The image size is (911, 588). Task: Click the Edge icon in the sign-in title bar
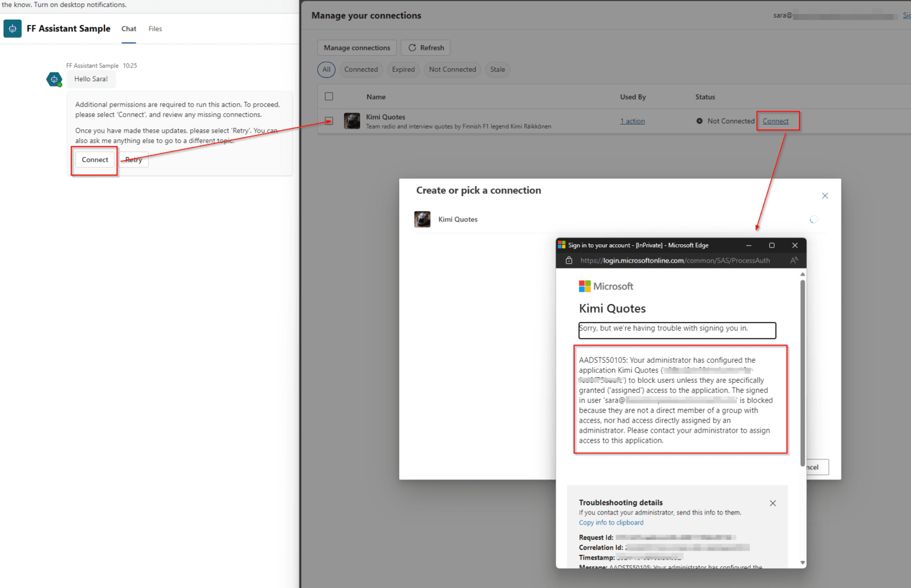tap(562, 245)
